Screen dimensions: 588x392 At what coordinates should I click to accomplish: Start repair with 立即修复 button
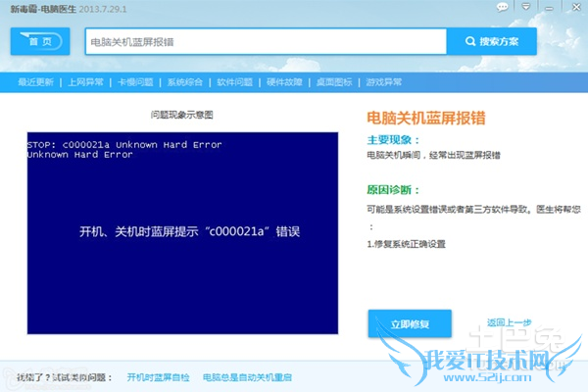coord(410,323)
